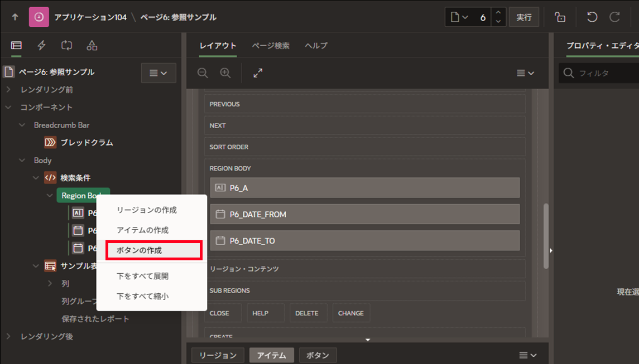The width and height of the screenshot is (639, 364).
Task: Expand the レンダリング後 tree node
Action: [x=8, y=337]
